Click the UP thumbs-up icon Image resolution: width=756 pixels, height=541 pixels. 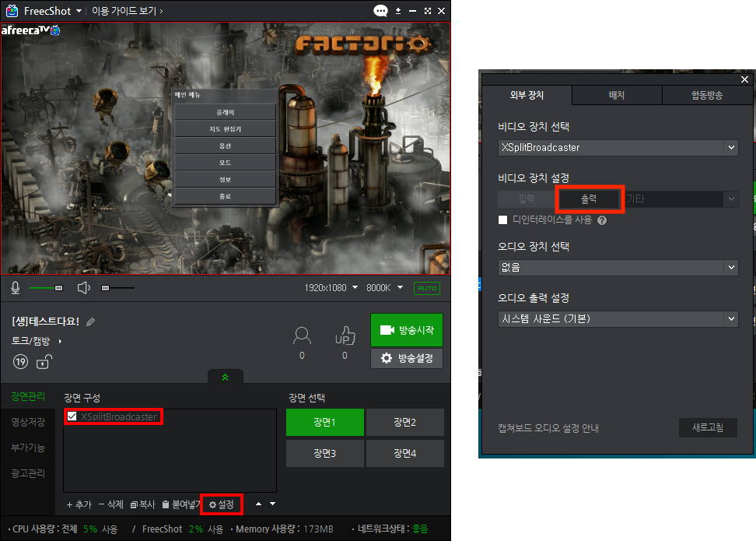pos(345,335)
